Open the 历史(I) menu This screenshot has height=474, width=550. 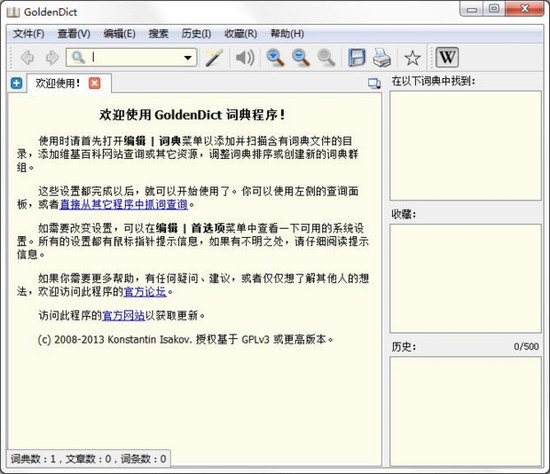(196, 34)
